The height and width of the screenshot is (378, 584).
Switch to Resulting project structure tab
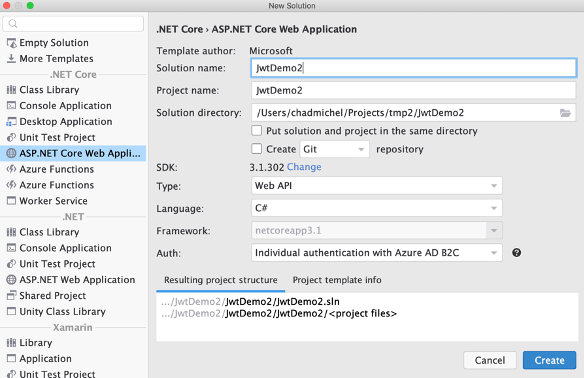pyautogui.click(x=220, y=280)
